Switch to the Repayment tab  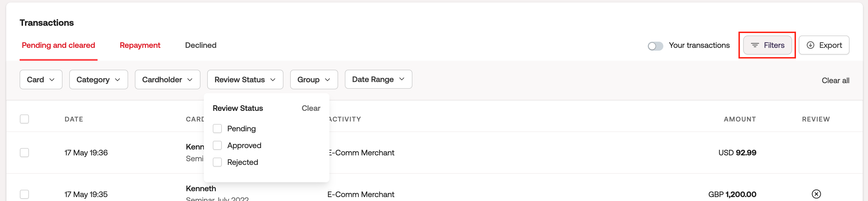(x=140, y=45)
